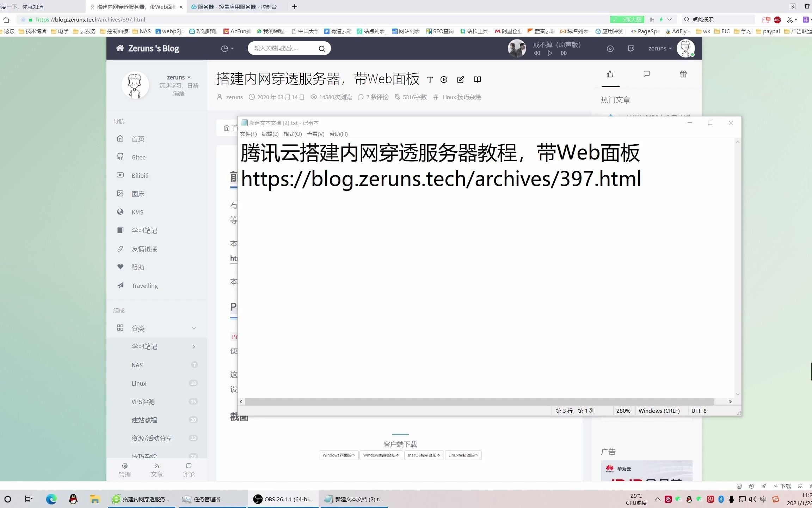Switch to 任务管理器 in taskbar
This screenshot has width=812, height=508.
[x=213, y=499]
